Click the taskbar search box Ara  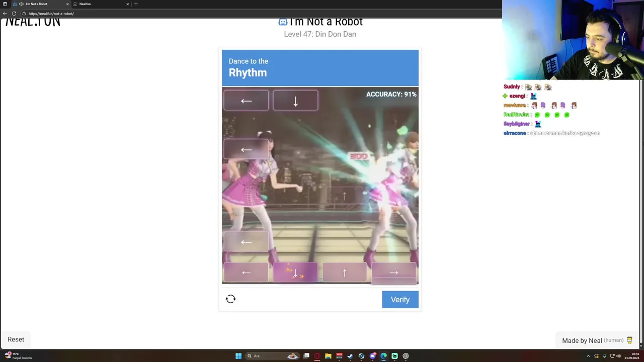pyautogui.click(x=272, y=356)
